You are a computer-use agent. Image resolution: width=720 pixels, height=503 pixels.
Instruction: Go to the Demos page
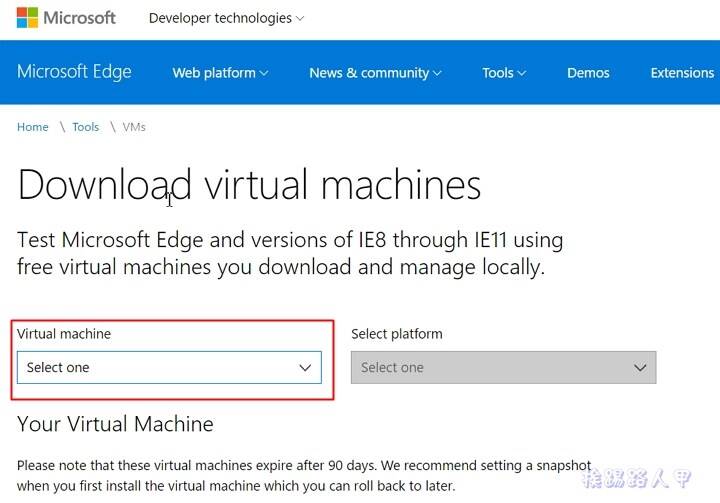click(588, 73)
